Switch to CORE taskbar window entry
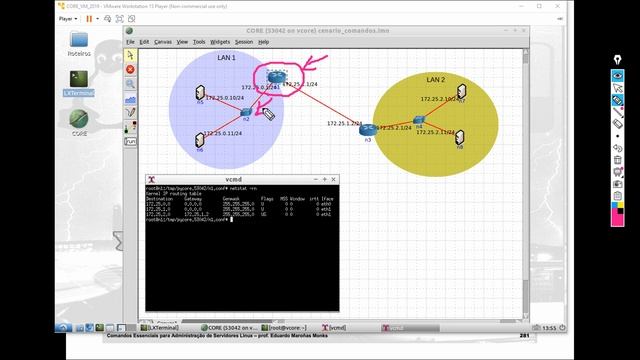This screenshot has height=360, width=640. 229,328
